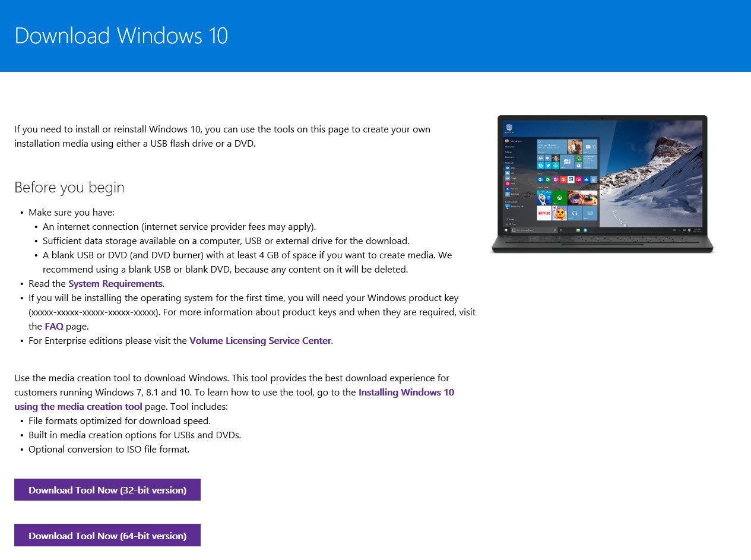The width and height of the screenshot is (751, 560).
Task: Click the Movies & TV play tile in the Start menu
Action: [x=590, y=212]
